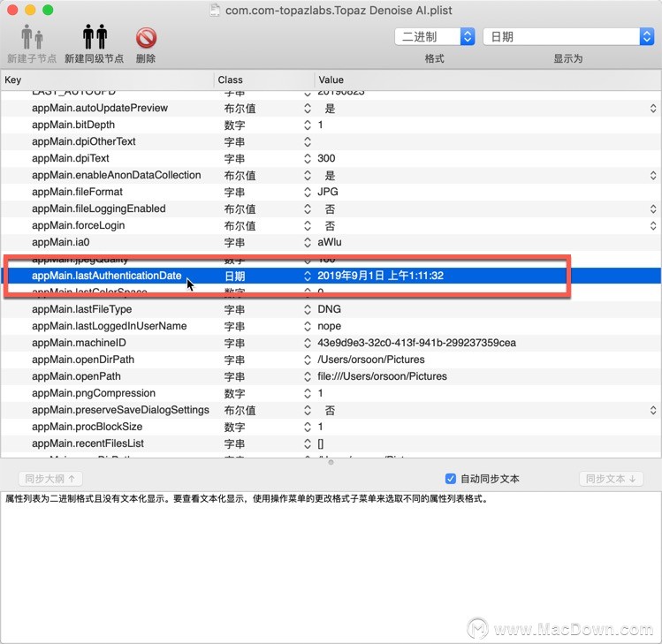
Task: Click the file:///Users/orsoon/Pictures value
Action: (382, 376)
